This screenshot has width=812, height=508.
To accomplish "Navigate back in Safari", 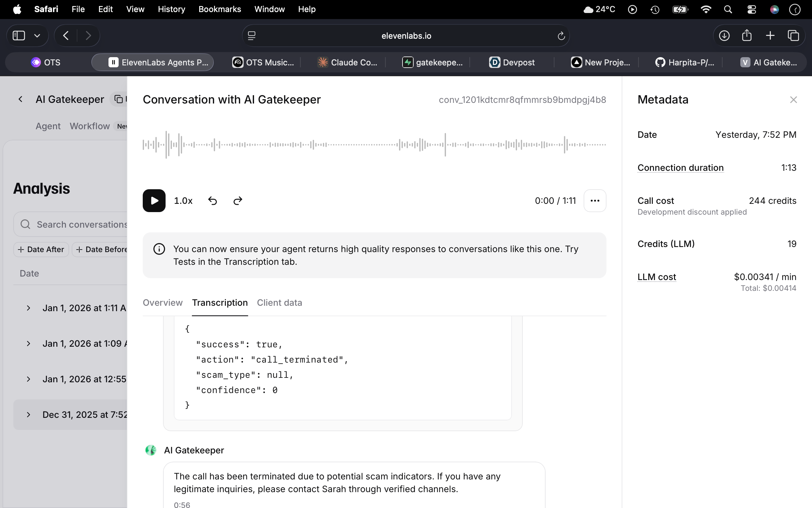I will point(66,36).
